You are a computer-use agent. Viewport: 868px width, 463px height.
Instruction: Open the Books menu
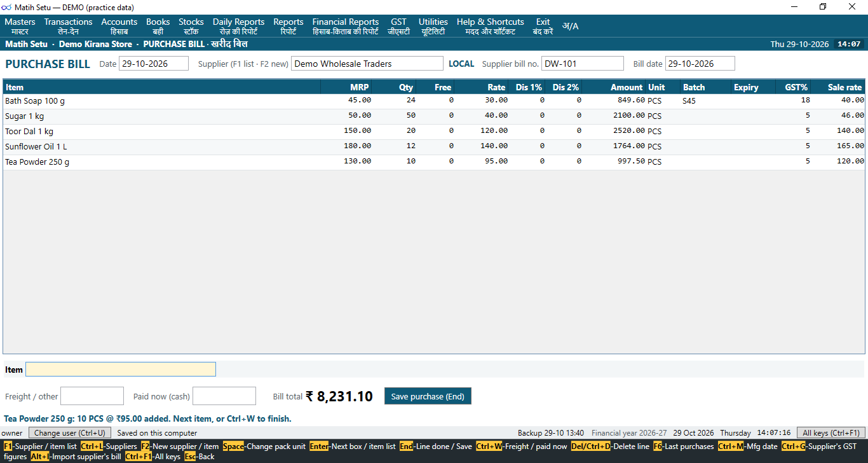coord(158,26)
